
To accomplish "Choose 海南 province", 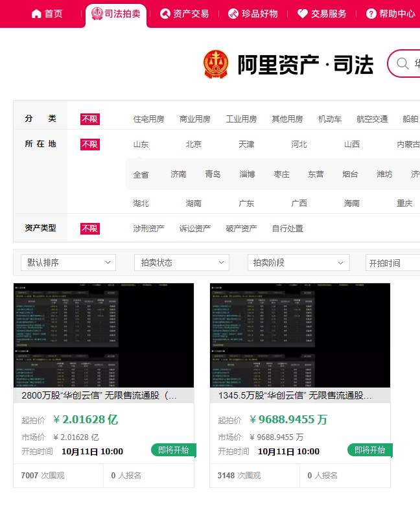I will click(352, 203).
